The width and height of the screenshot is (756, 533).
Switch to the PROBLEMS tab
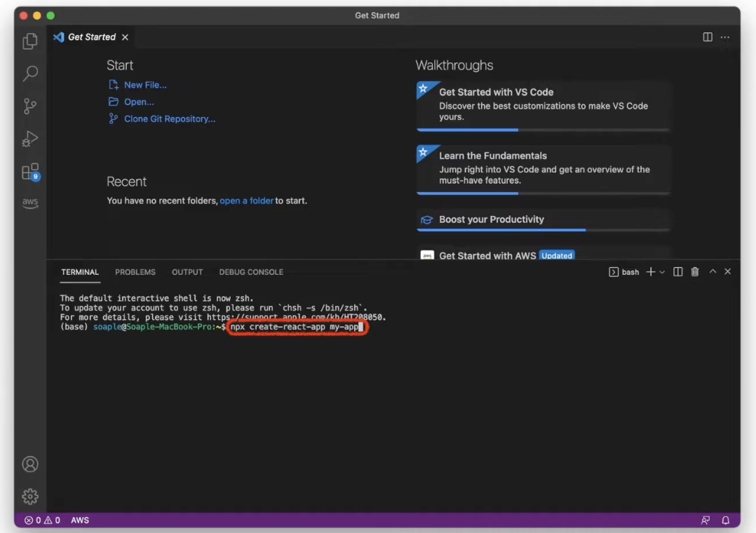click(135, 272)
